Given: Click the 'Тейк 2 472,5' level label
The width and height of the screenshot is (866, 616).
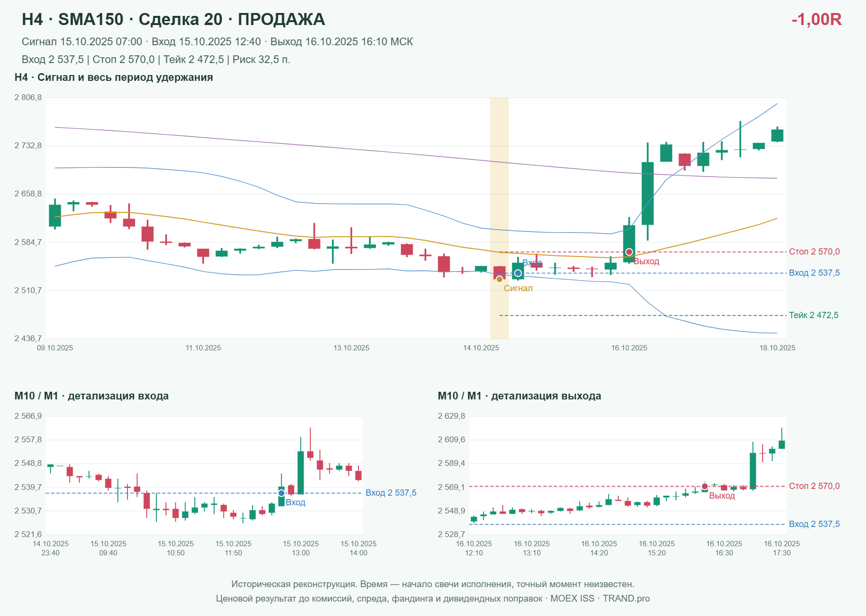Looking at the screenshot, I should click(x=814, y=315).
